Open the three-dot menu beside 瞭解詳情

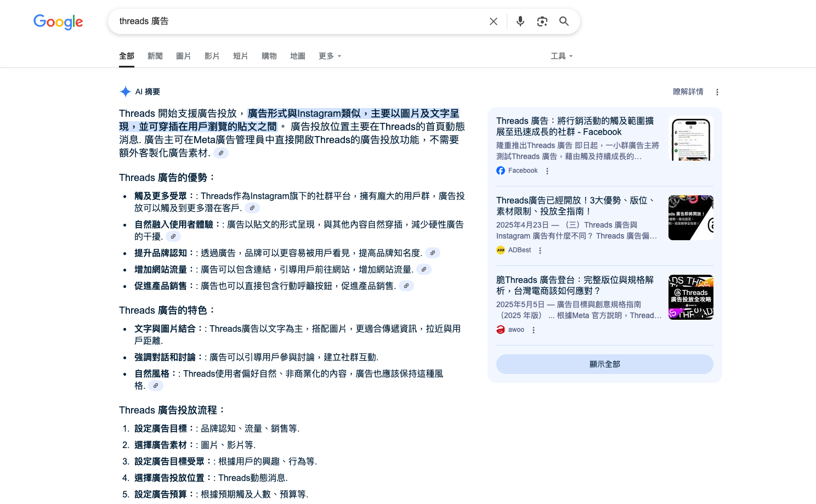[717, 92]
